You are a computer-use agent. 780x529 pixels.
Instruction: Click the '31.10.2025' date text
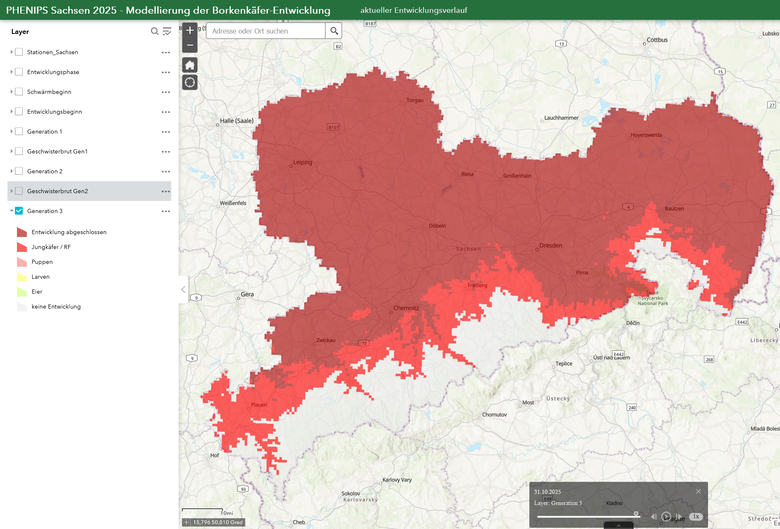coord(547,492)
